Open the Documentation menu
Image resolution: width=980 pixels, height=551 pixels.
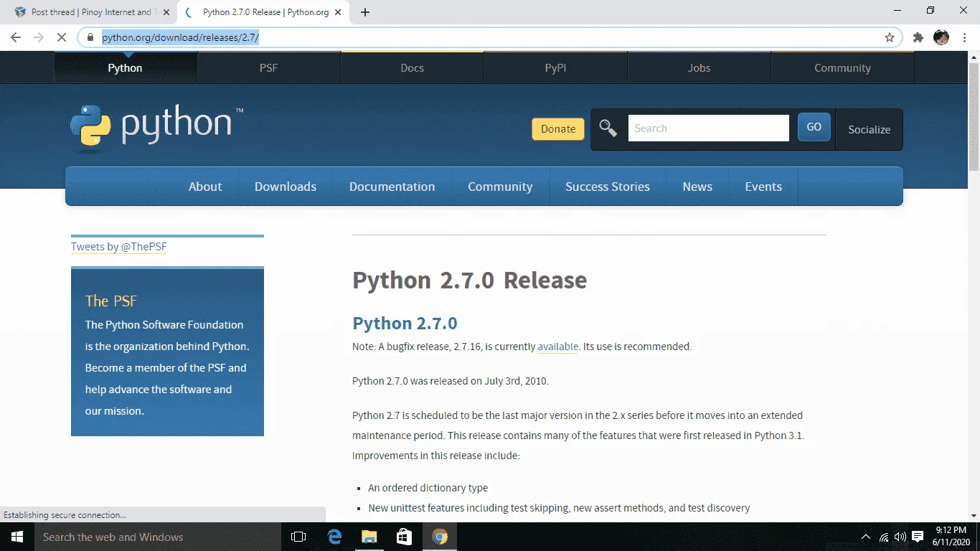tap(392, 187)
